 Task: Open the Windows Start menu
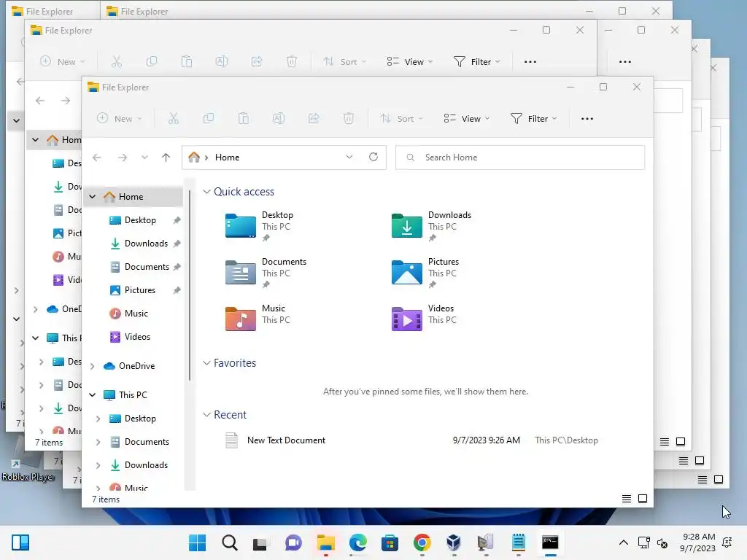[x=197, y=542]
